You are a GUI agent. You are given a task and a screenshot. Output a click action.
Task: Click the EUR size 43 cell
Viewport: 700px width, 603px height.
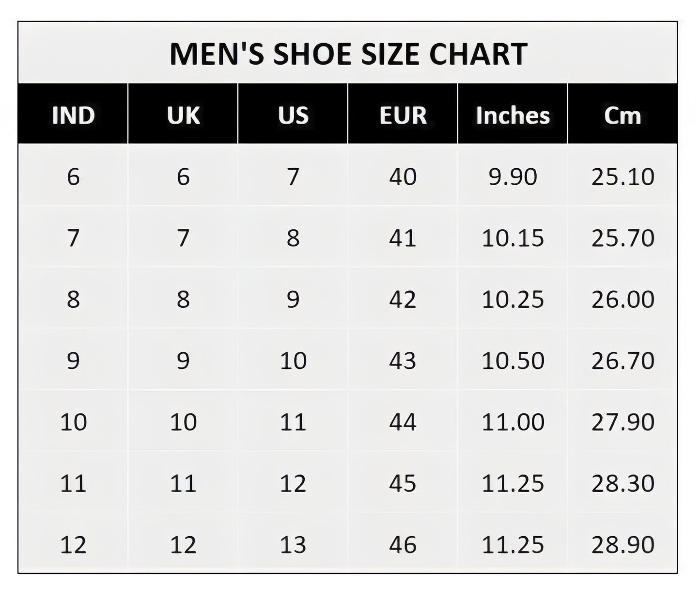pos(403,361)
